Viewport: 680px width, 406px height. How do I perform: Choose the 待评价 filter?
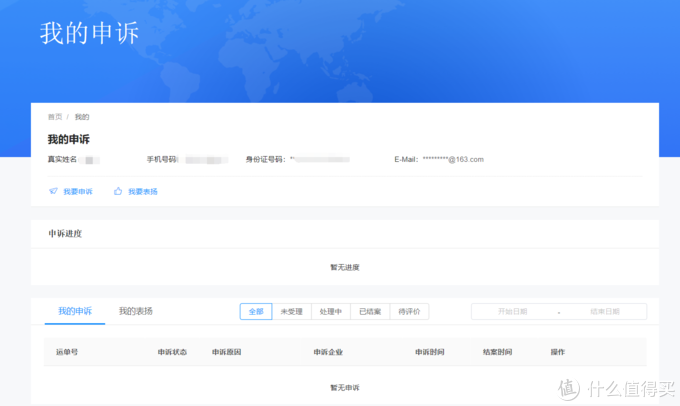pyautogui.click(x=410, y=311)
